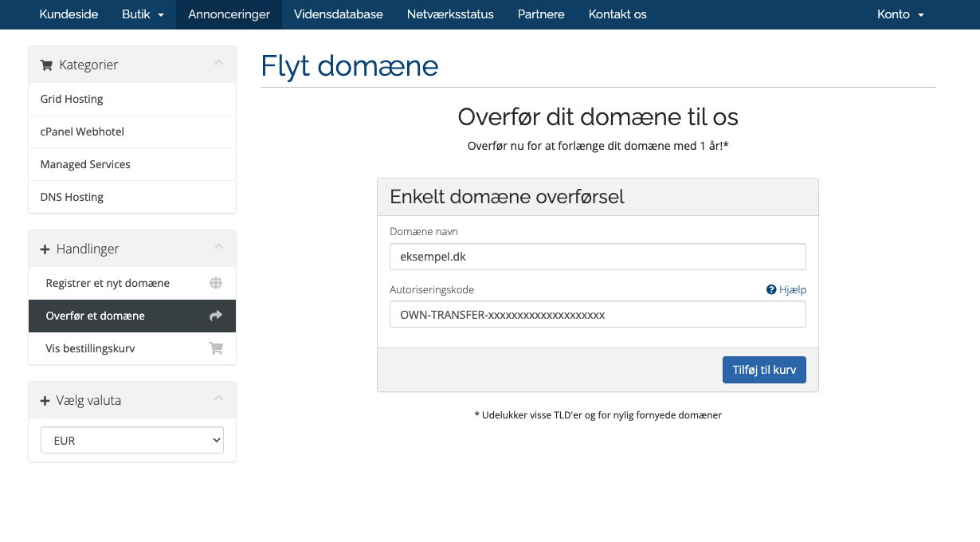Screen dimensions: 980x542
Task: Click into the Autoriseringskode text field
Action: [598, 314]
